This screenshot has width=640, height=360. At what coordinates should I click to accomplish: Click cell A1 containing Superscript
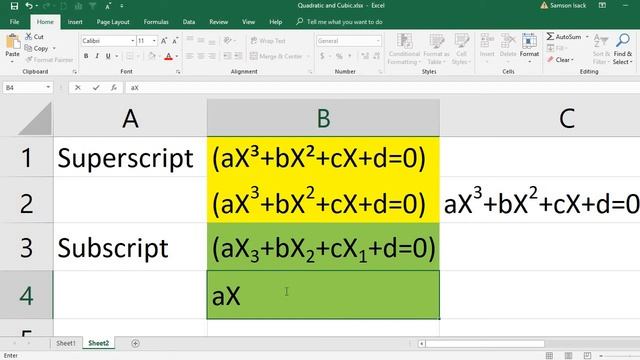click(130, 158)
